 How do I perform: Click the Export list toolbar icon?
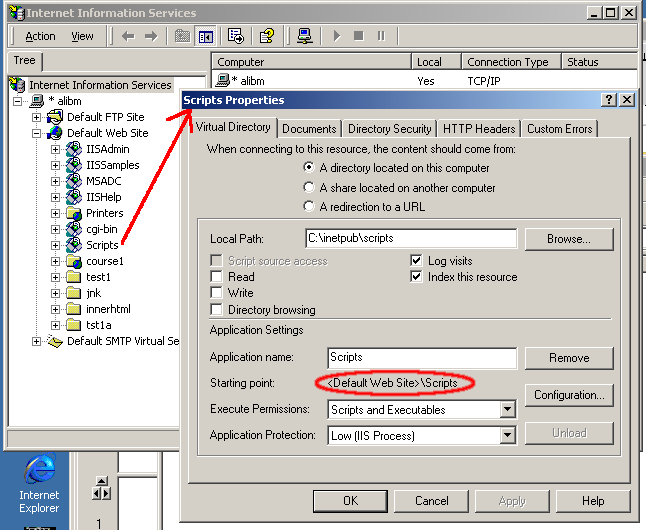pyautogui.click(x=236, y=36)
